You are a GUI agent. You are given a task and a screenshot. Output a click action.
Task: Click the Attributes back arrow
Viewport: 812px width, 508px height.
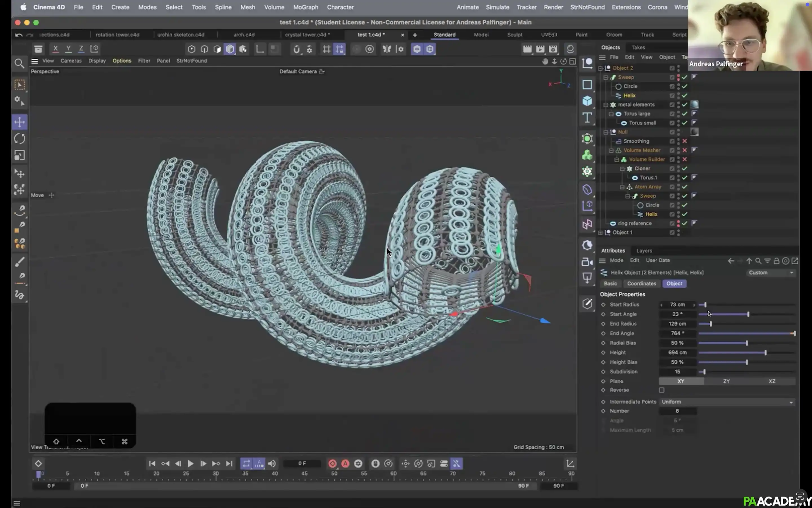pyautogui.click(x=731, y=261)
